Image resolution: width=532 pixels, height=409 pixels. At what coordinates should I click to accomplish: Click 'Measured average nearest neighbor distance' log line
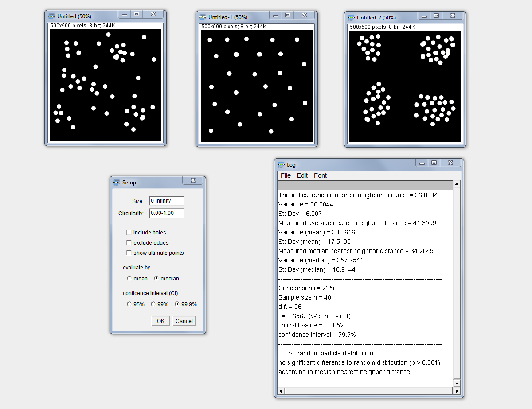[357, 223]
